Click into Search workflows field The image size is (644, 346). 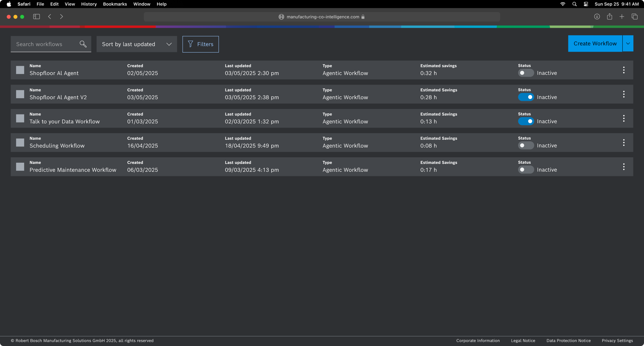coord(45,44)
